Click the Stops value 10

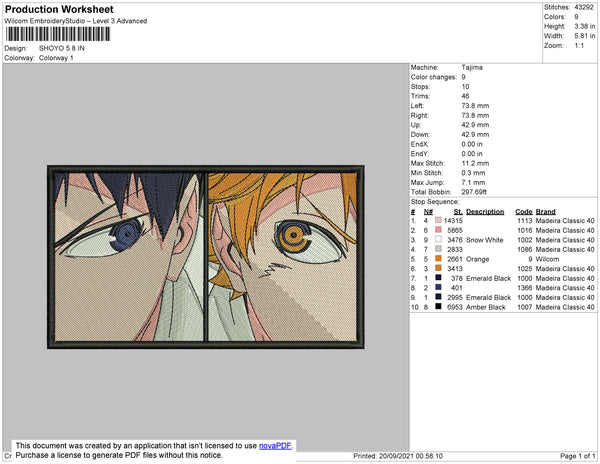click(x=465, y=87)
